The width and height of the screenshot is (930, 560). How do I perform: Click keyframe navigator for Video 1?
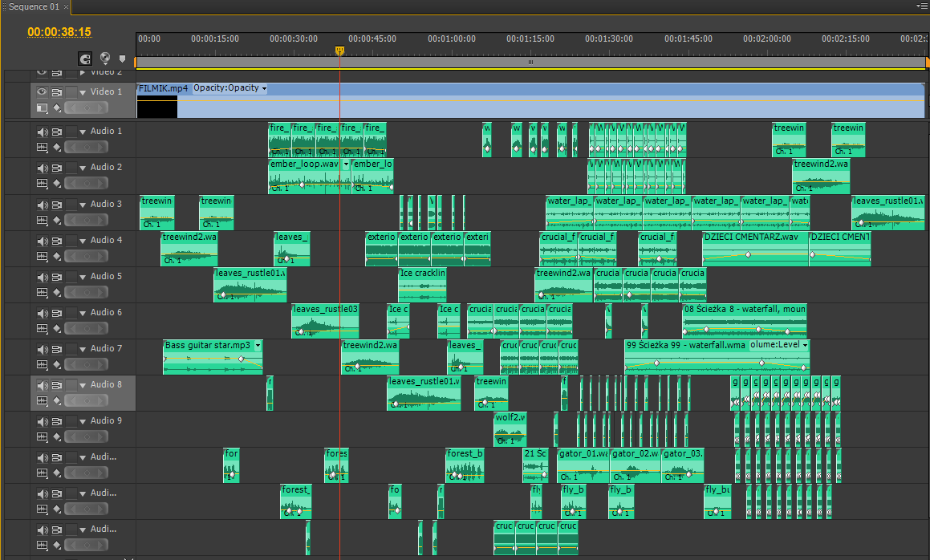(87, 108)
